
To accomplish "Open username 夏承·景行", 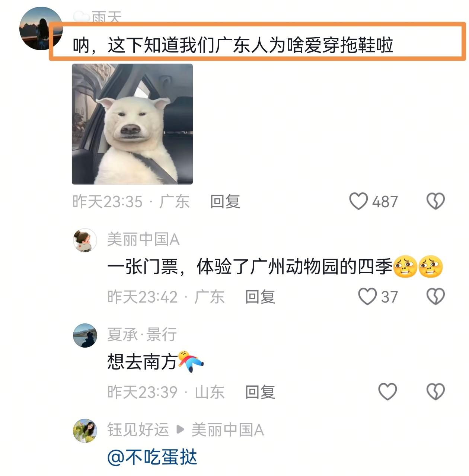I will pyautogui.click(x=142, y=335).
